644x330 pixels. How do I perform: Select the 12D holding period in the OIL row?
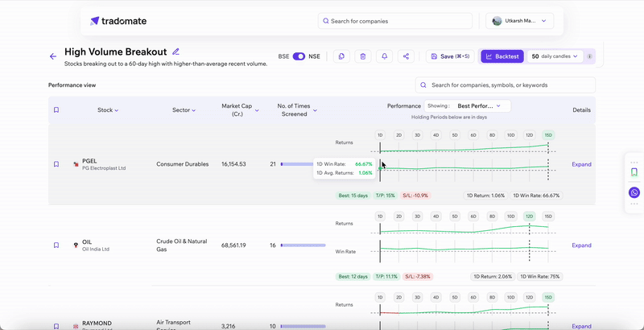530,216
